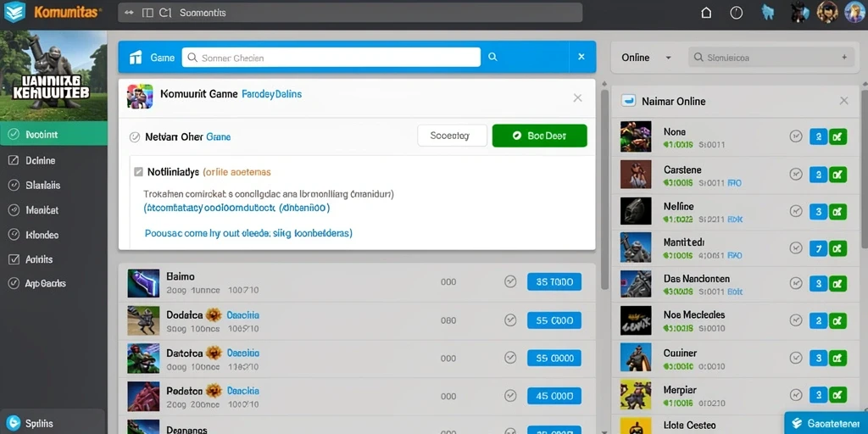Click the green action icon in Cuuiner row
Screen dimensions: 868x434
pyautogui.click(x=837, y=358)
